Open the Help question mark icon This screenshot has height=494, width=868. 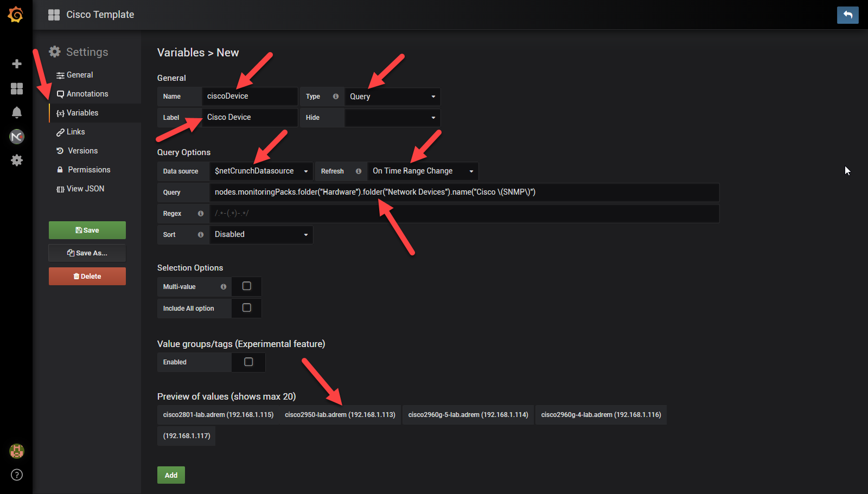[x=17, y=475]
